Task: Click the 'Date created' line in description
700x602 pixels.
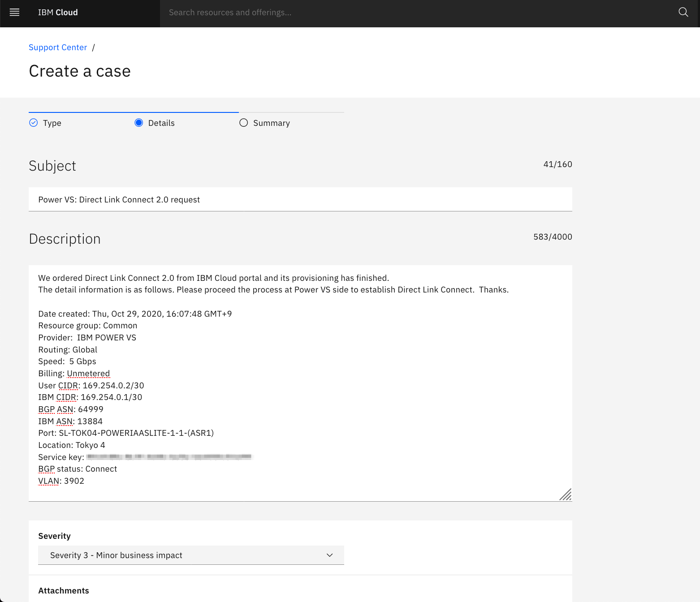Action: (x=135, y=314)
